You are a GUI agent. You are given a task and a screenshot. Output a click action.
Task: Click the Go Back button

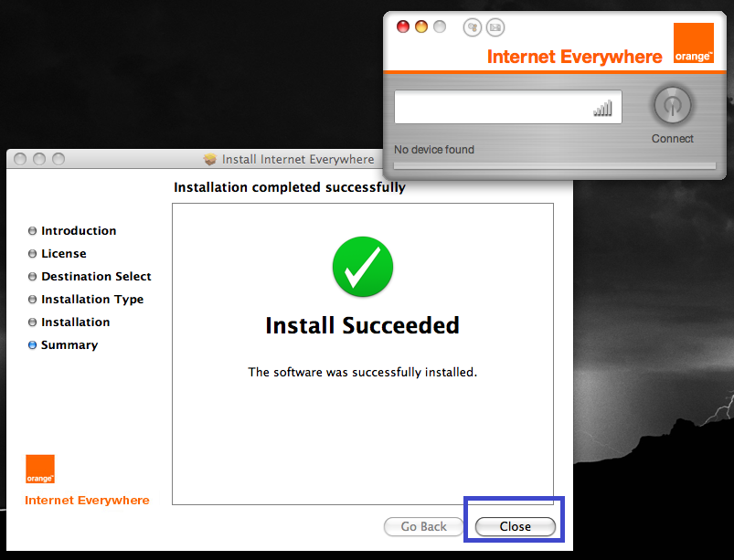pos(423,526)
